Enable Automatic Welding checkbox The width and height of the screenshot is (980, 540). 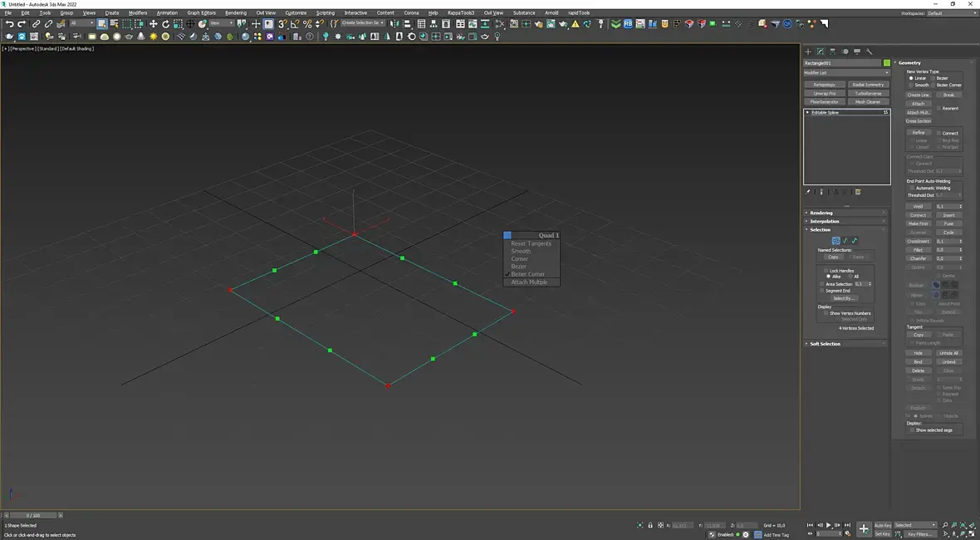point(912,188)
